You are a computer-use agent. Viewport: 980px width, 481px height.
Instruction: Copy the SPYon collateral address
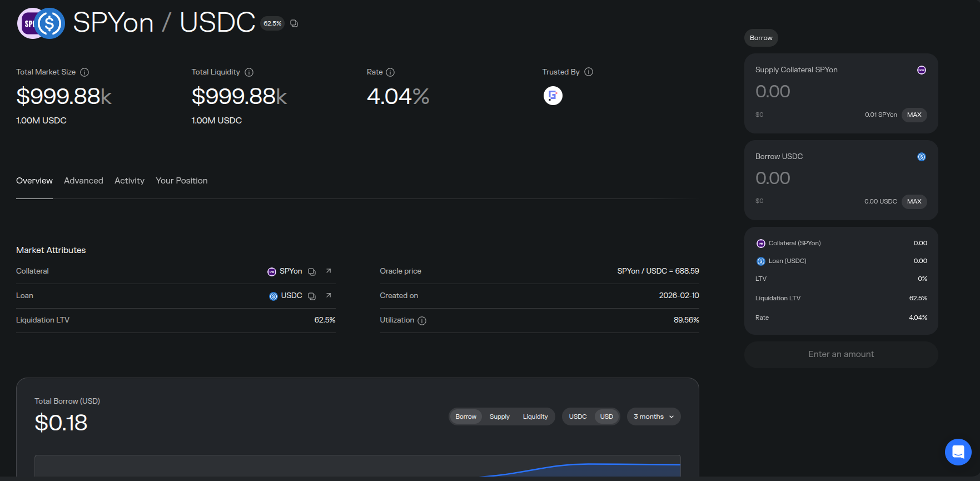tap(312, 272)
